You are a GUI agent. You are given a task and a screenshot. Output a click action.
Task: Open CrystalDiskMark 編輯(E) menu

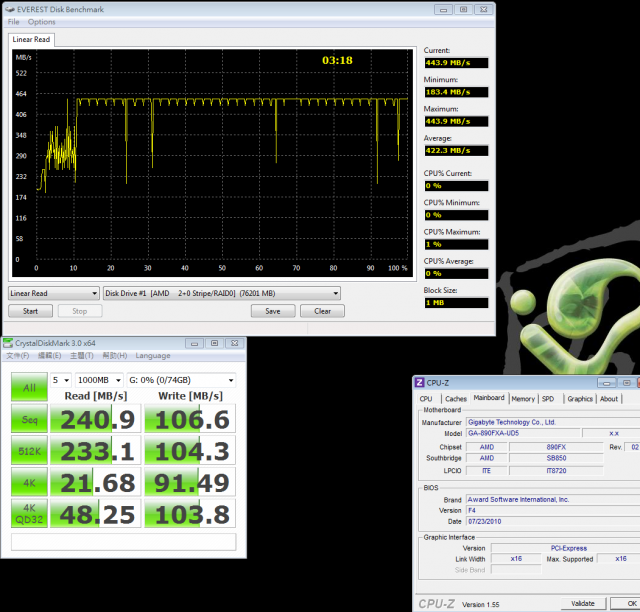click(49, 356)
